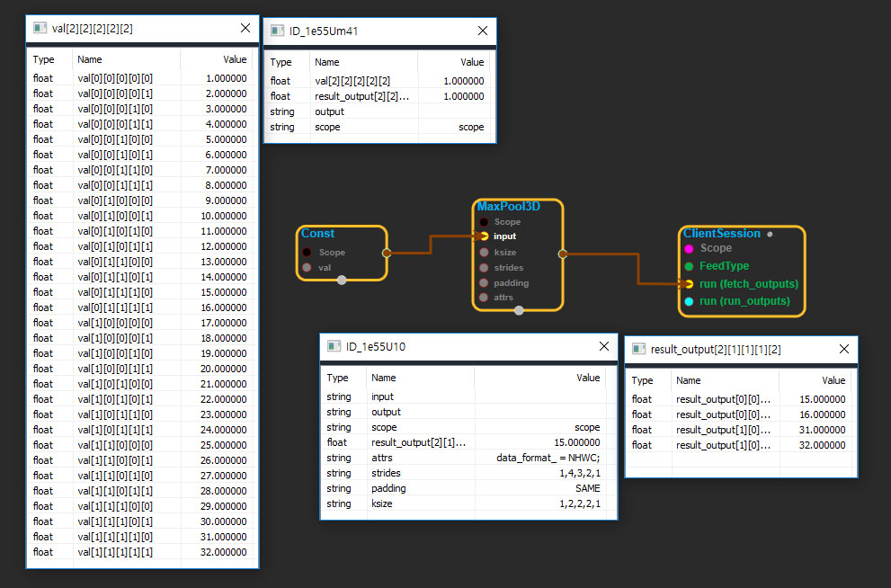The image size is (891, 588).
Task: Click the MaxPool3D output connector
Action: pos(562,254)
